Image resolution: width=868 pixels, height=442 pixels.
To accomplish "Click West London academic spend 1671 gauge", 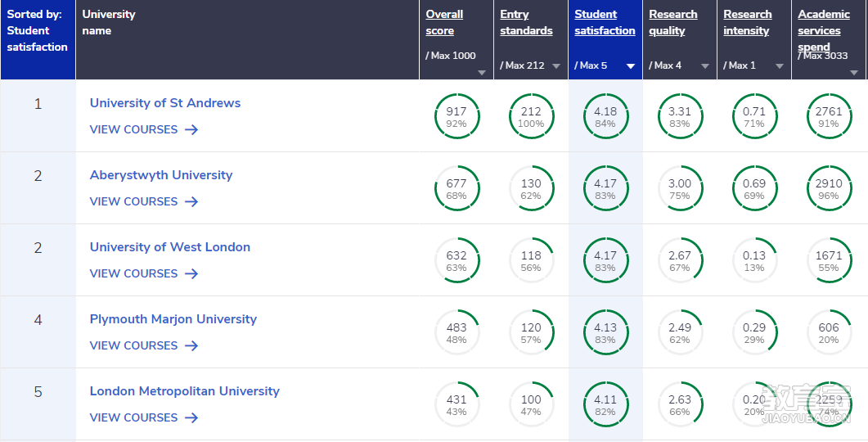I will coord(829,260).
